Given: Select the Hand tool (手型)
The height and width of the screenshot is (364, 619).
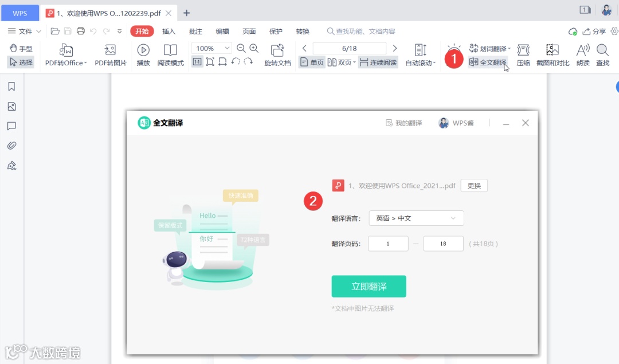Looking at the screenshot, I should pos(21,48).
